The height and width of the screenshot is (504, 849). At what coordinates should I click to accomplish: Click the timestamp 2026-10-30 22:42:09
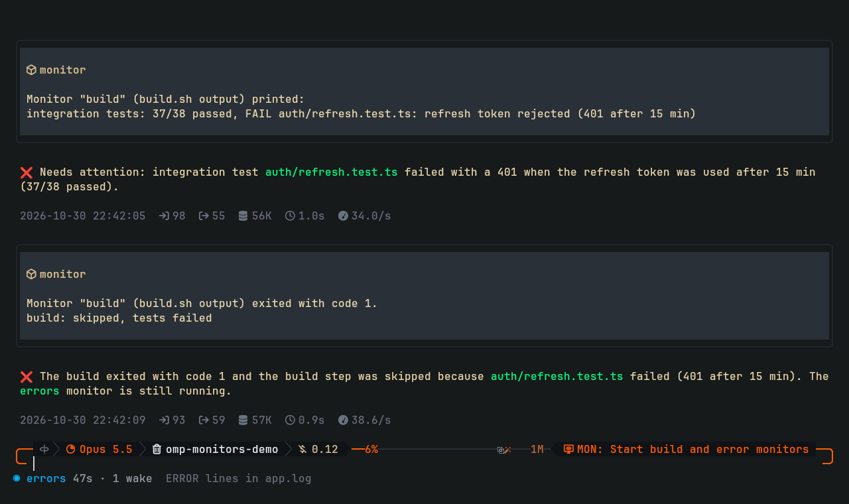[x=83, y=420]
